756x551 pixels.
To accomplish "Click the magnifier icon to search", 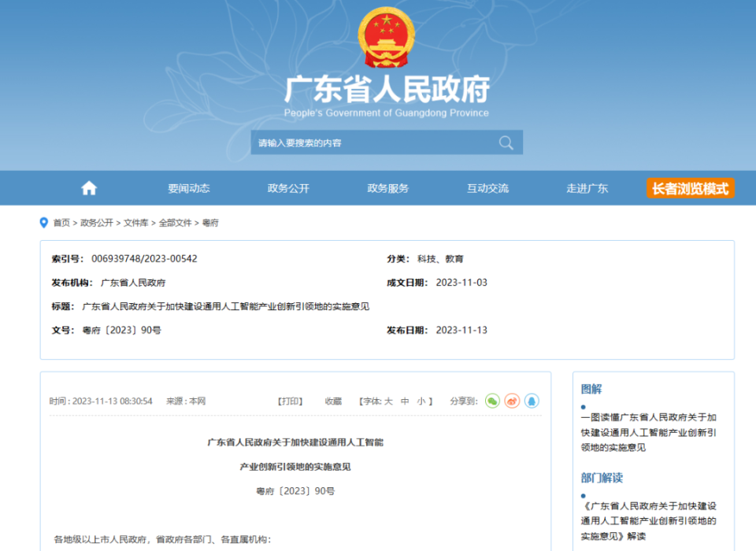I will 505,142.
